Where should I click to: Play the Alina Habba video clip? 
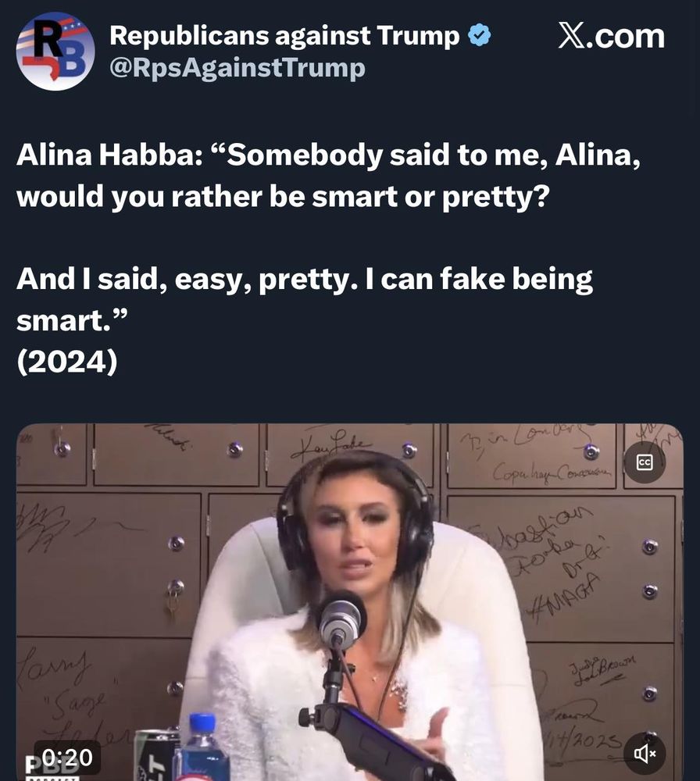(x=350, y=601)
